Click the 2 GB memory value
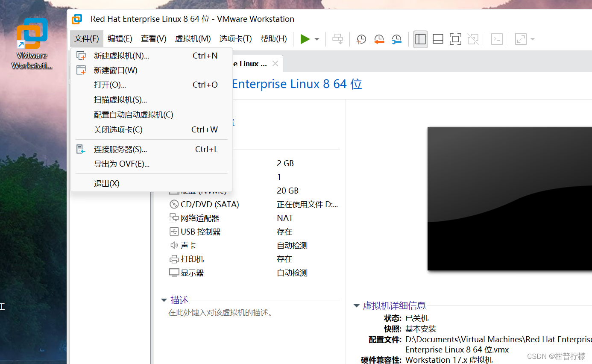This screenshot has width=592, height=364. tap(285, 163)
